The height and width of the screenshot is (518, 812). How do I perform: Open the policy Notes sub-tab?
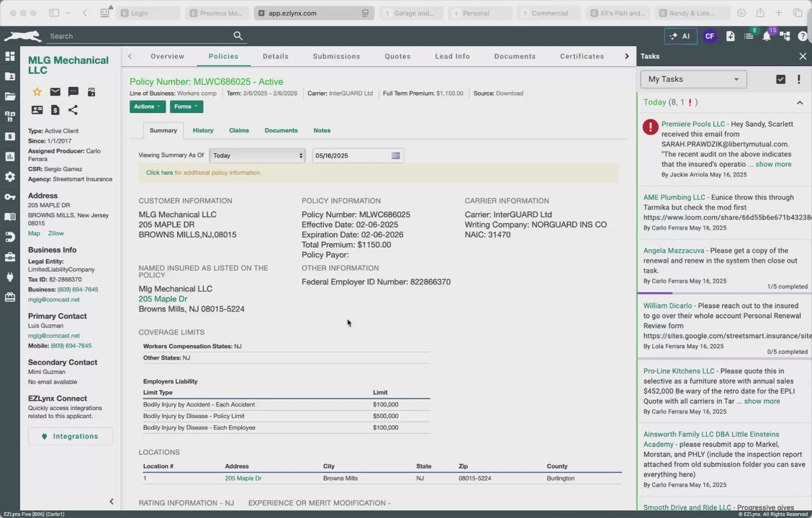(x=322, y=130)
